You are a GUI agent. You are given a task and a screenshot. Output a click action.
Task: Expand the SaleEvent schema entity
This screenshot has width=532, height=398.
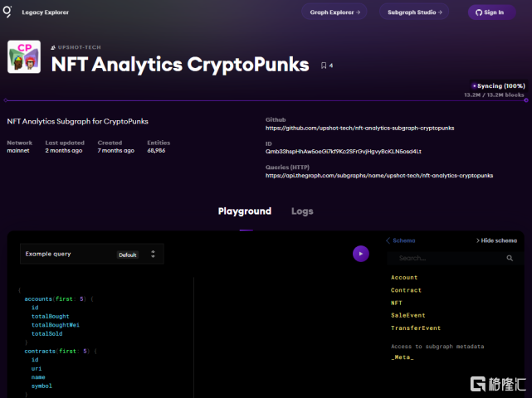408,315
